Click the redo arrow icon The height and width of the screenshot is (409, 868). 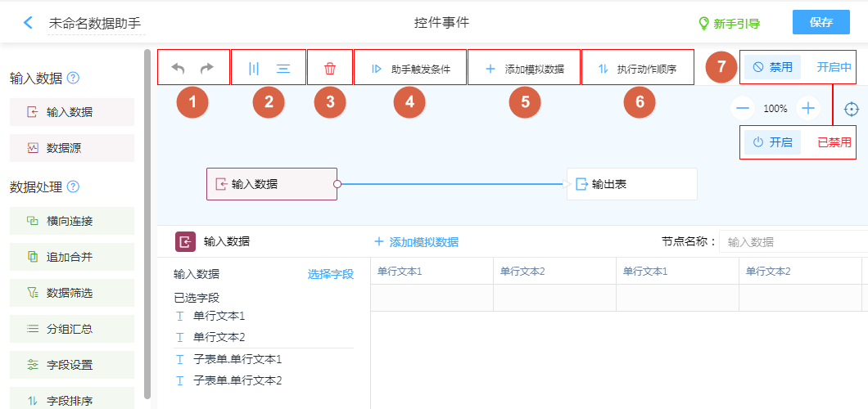207,69
